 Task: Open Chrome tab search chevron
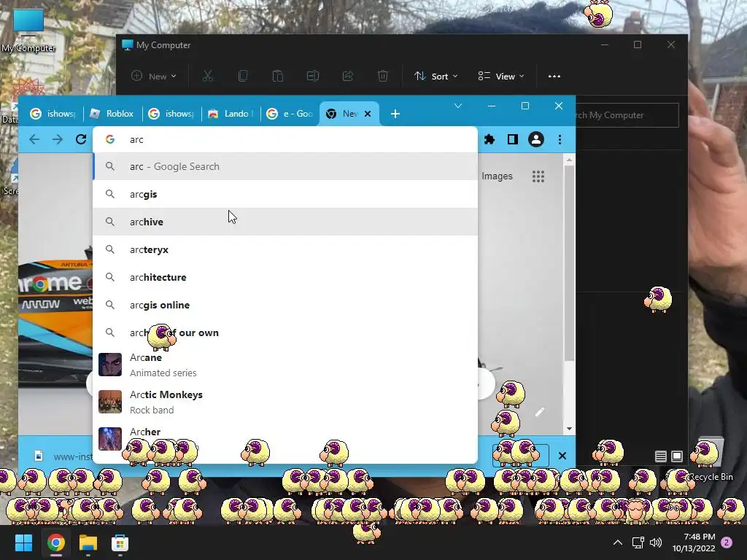[x=458, y=106]
